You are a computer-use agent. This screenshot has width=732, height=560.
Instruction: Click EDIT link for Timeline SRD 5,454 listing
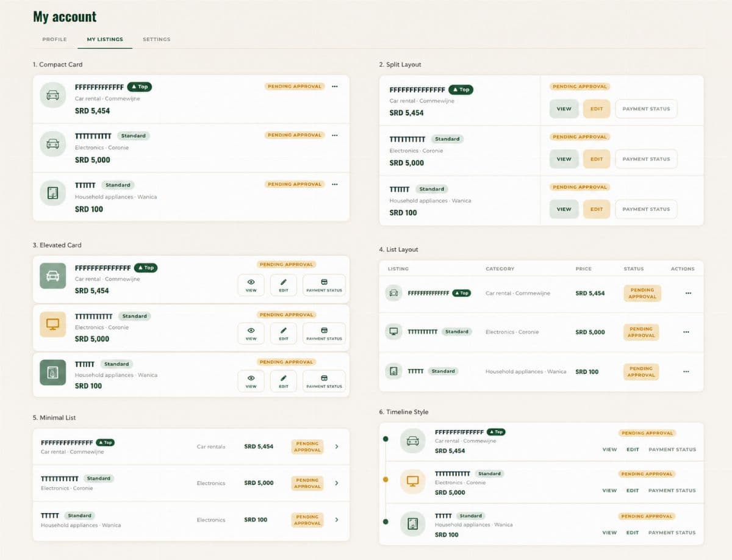[633, 450]
